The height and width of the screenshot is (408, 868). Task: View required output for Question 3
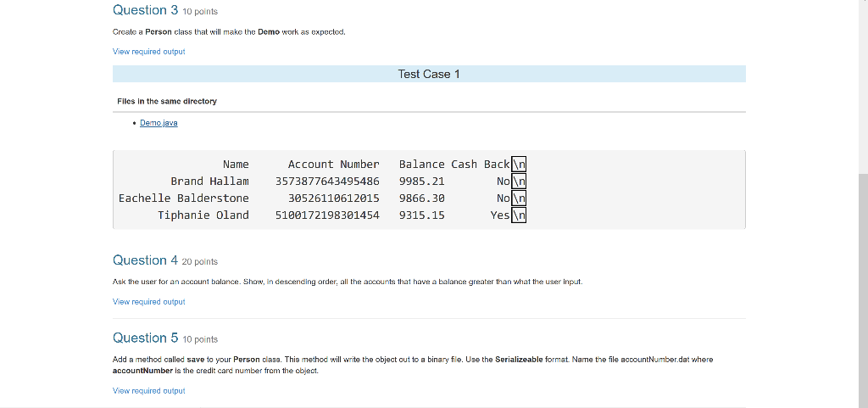point(149,52)
